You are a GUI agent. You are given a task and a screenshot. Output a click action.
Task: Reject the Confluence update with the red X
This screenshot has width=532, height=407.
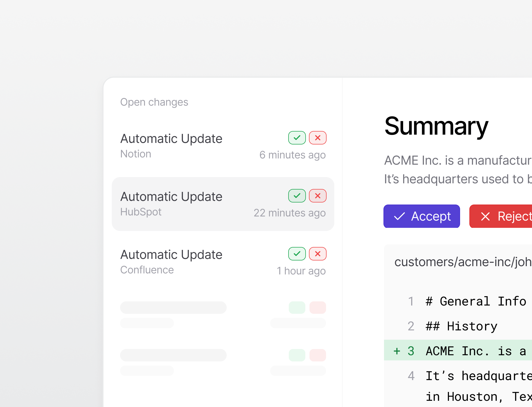pos(318,254)
